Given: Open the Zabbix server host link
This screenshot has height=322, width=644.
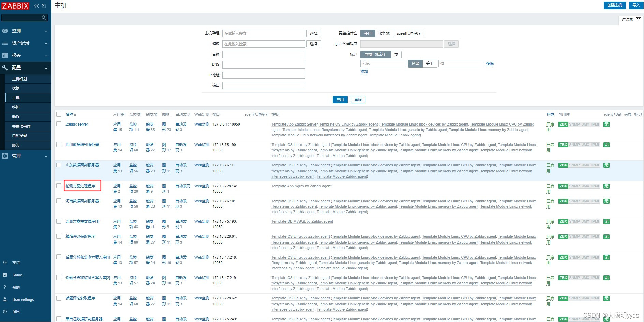Looking at the screenshot, I should coord(77,124).
